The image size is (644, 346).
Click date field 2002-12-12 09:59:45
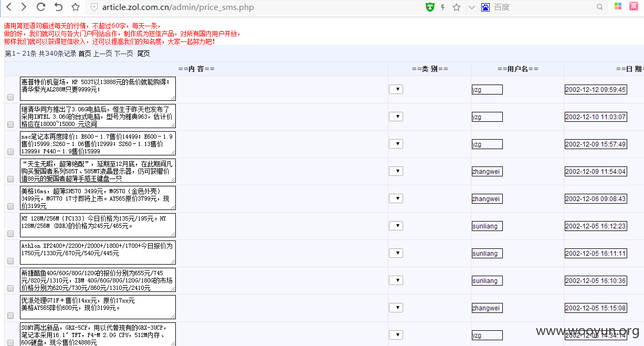click(x=596, y=90)
